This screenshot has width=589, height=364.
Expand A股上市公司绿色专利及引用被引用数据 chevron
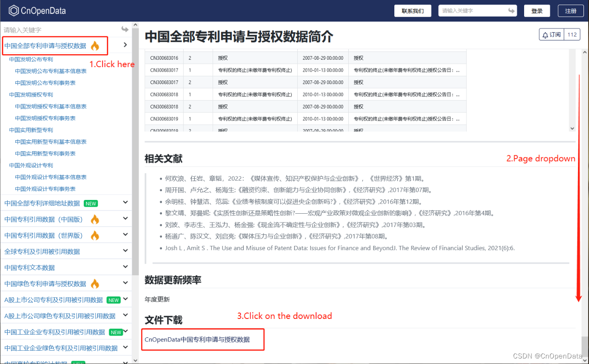tap(125, 315)
